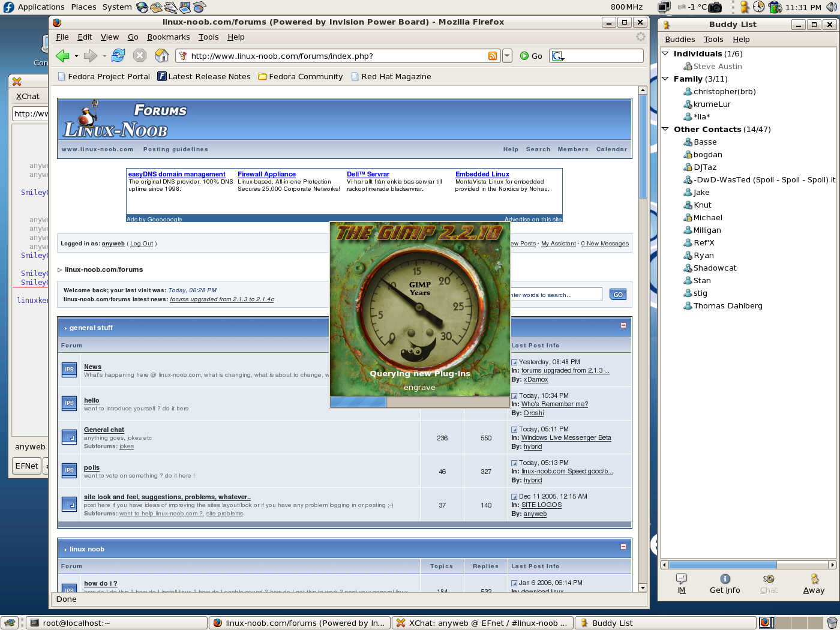Collapse the Other Contacts group

point(665,129)
